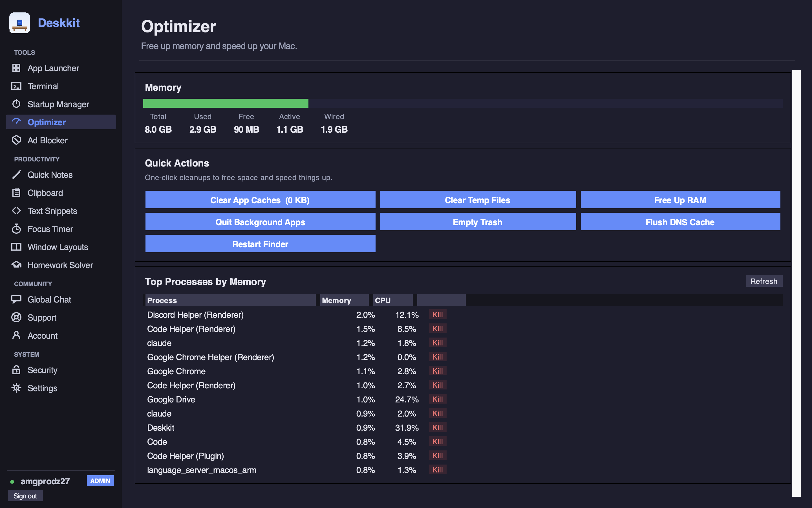Click the Sign out button
The width and height of the screenshot is (812, 508).
pos(25,496)
